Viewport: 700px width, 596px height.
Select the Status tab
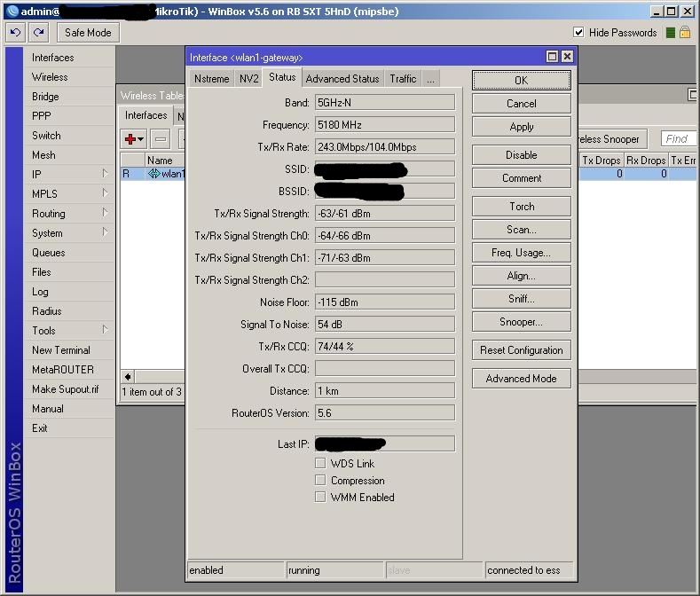(x=282, y=77)
